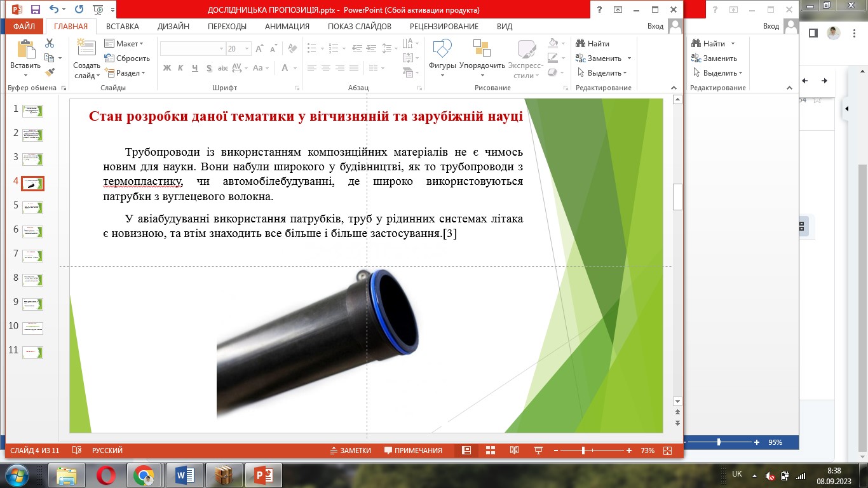Toggle the ПРИМЕЧАНИЯ comments pane
The image size is (868, 488).
[413, 451]
